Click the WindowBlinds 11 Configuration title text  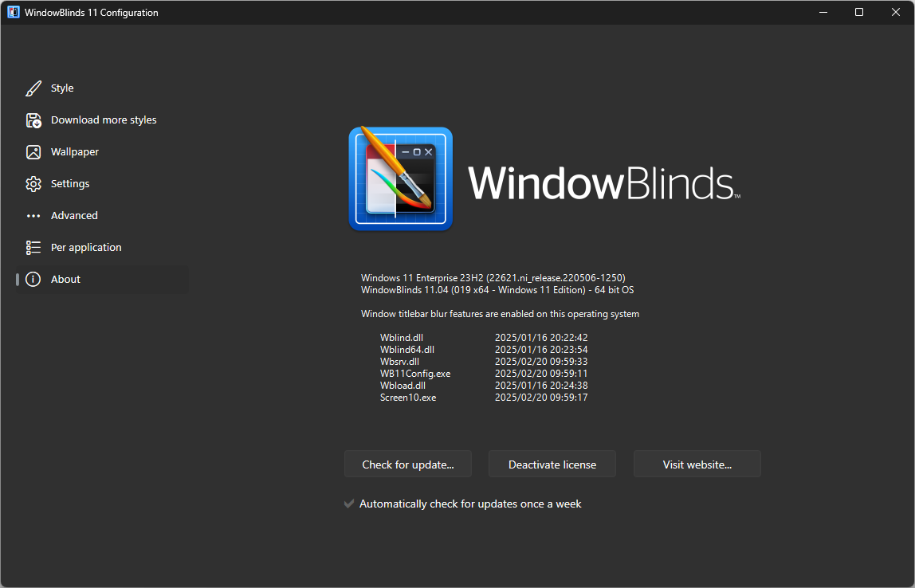[x=92, y=13]
